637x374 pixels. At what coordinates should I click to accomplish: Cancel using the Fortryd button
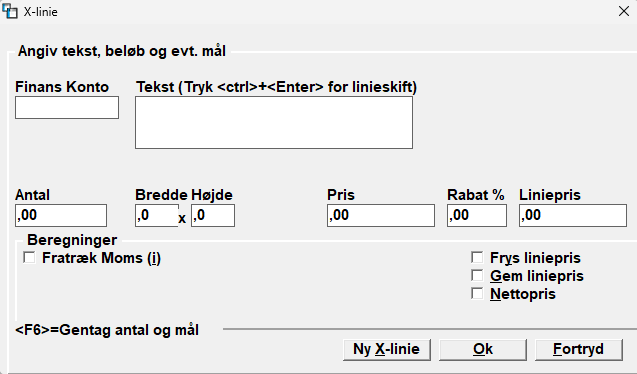[x=578, y=350]
